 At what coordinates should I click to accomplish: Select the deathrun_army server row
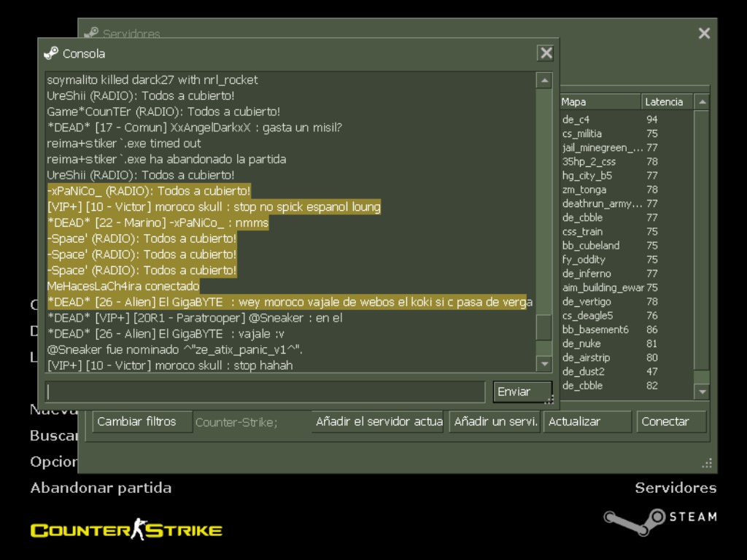[x=627, y=204]
